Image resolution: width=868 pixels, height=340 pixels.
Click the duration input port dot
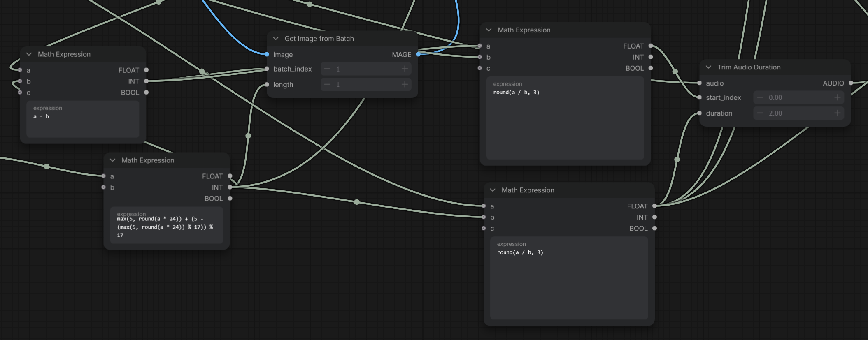[699, 113]
